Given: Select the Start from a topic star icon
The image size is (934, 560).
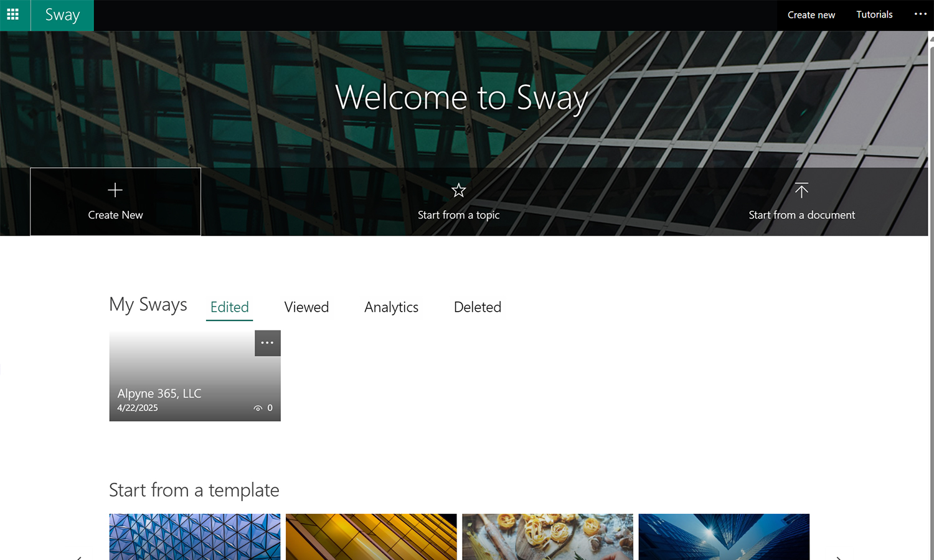Looking at the screenshot, I should (x=458, y=190).
